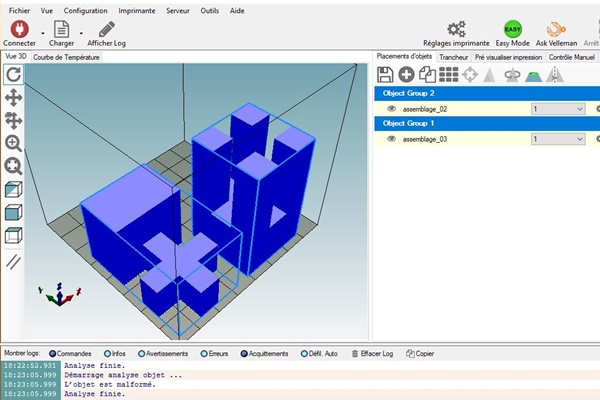The height and width of the screenshot is (400, 600).
Task: Toggle the Erreurs log filter
Action: point(206,353)
